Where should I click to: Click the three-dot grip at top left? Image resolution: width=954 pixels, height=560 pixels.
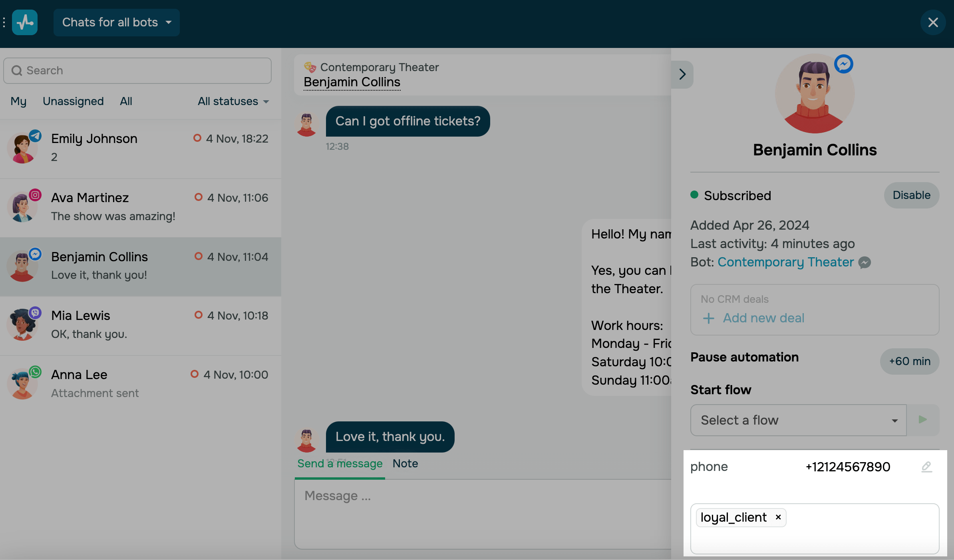coord(4,22)
